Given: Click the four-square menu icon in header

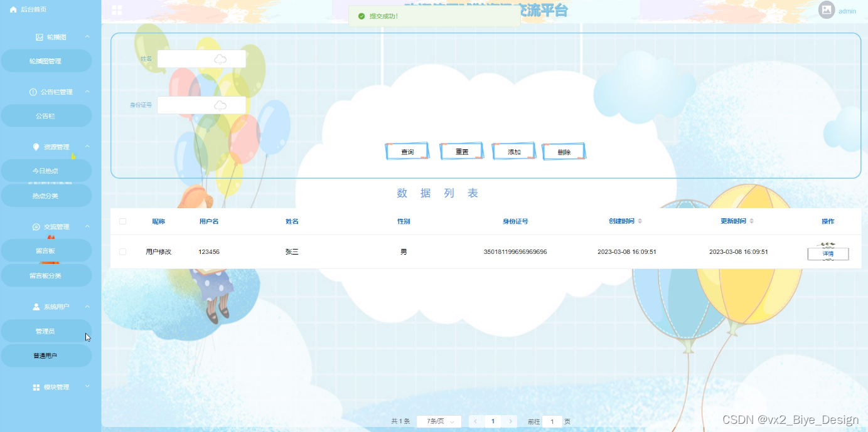Looking at the screenshot, I should coord(117,10).
